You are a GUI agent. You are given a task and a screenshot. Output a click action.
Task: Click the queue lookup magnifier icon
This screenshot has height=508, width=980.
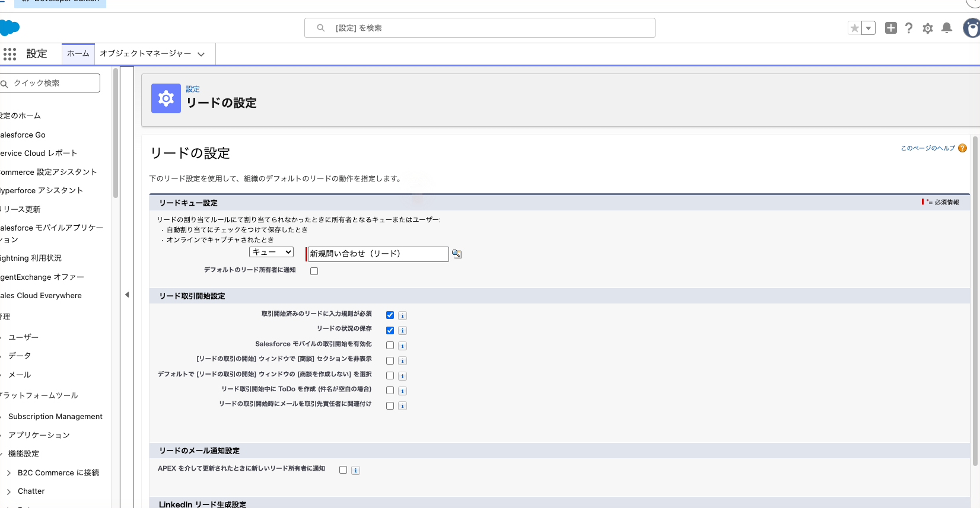(x=456, y=254)
